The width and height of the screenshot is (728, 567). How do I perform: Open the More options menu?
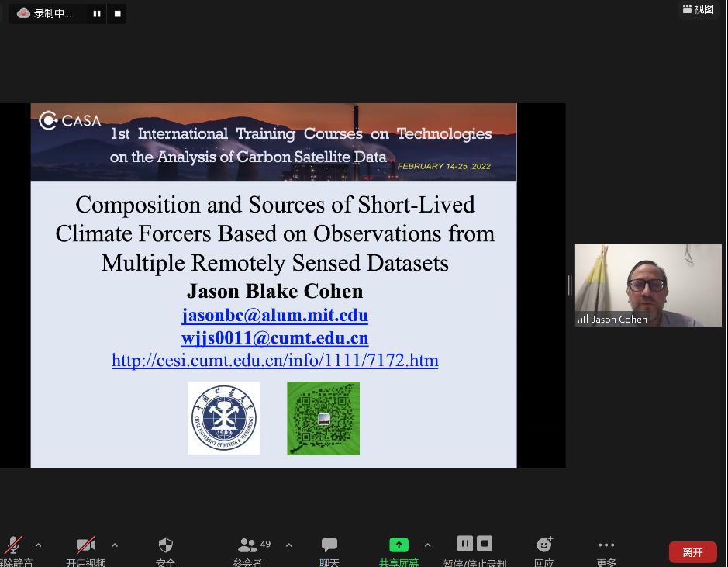tap(606, 545)
